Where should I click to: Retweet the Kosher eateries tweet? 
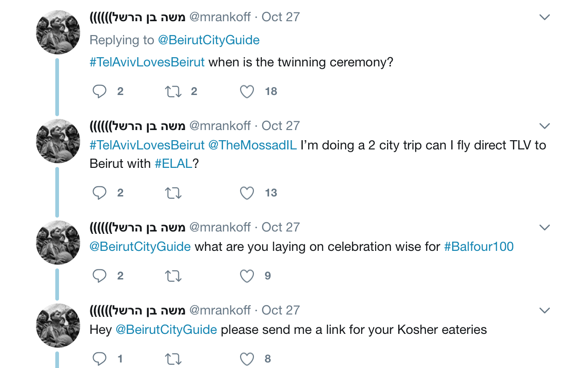pos(173,359)
